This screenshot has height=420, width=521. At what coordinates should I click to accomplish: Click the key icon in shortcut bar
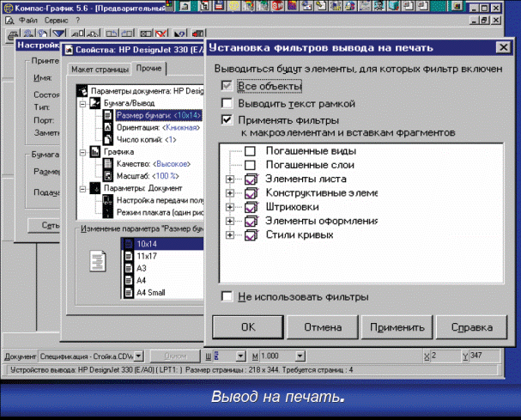pyautogui.click(x=320, y=5)
